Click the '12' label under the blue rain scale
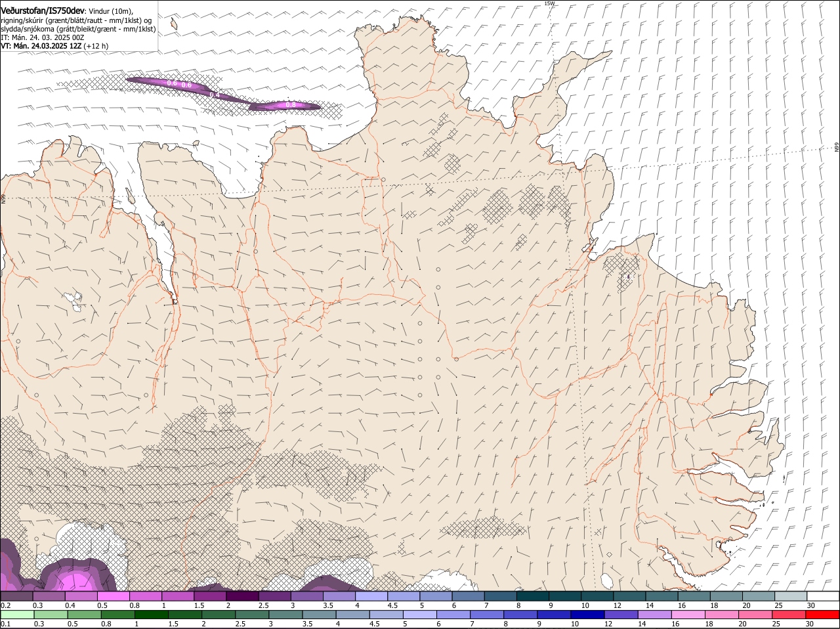840x629 pixels. [x=608, y=624]
